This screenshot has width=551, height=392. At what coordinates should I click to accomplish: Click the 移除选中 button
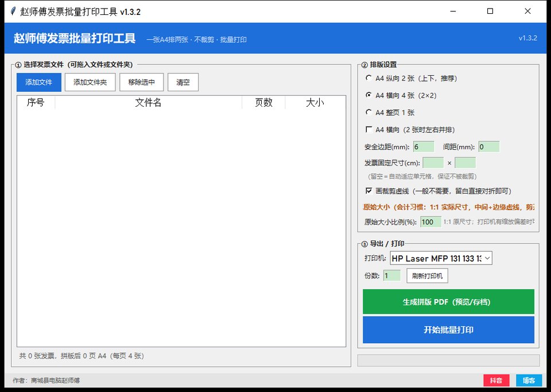[x=141, y=82]
